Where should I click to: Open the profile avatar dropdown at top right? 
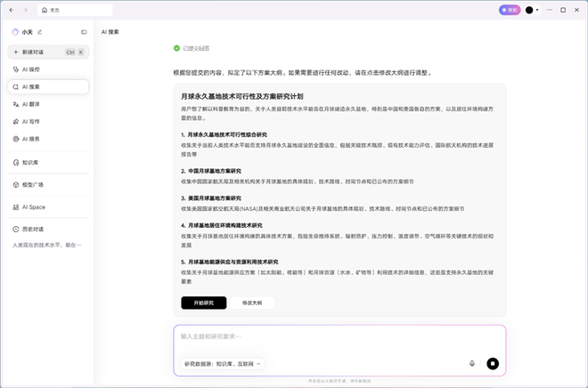point(533,10)
